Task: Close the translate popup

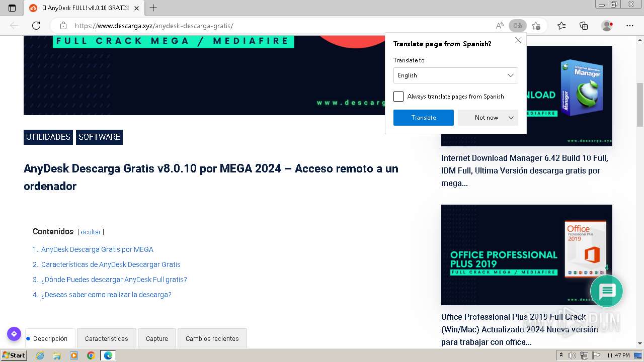Action: [518, 40]
